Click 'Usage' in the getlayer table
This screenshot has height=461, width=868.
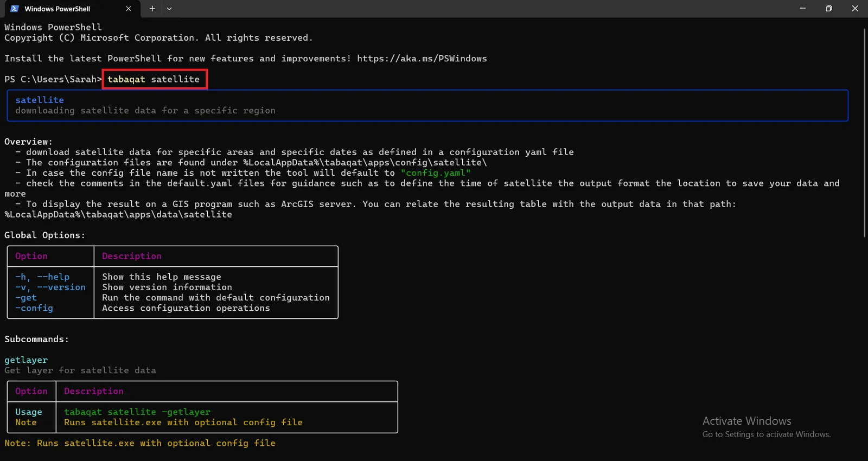[29, 412]
